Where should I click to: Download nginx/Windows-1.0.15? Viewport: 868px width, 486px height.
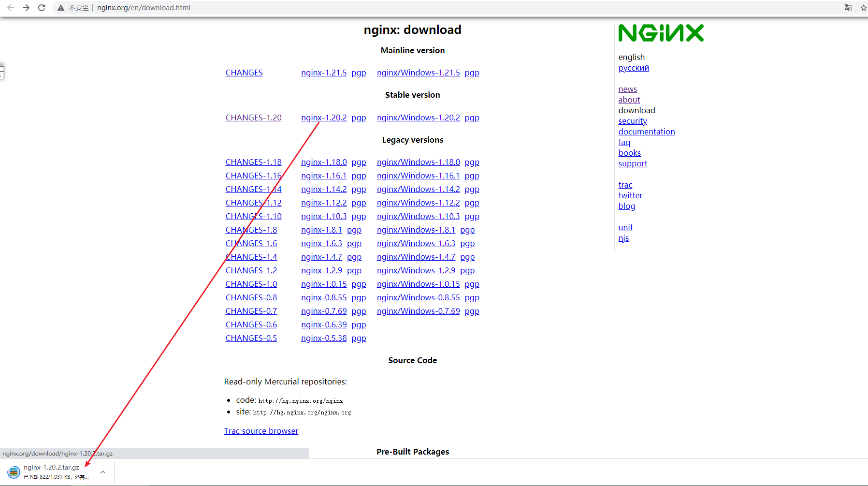click(x=419, y=284)
